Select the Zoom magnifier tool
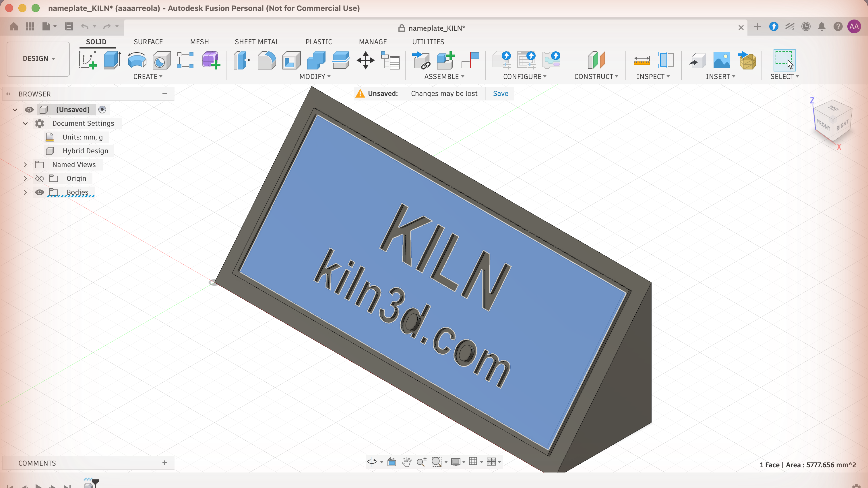The height and width of the screenshot is (488, 868). pos(422,462)
